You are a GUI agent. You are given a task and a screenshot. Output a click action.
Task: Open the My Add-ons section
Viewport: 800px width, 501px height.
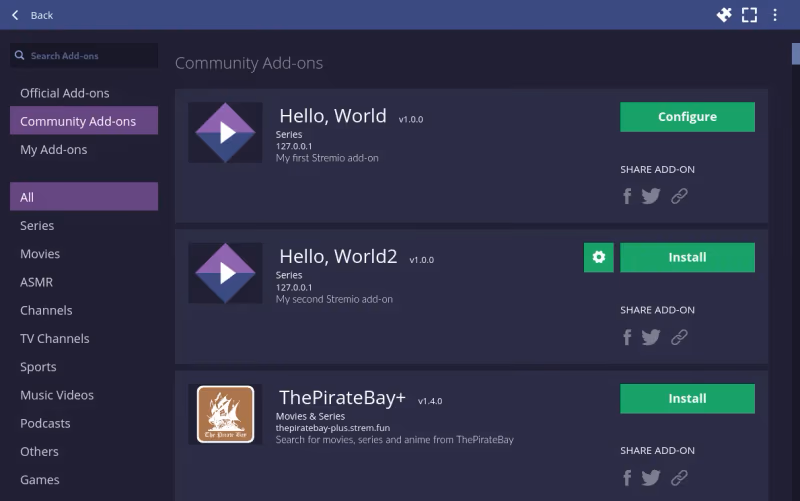click(54, 150)
